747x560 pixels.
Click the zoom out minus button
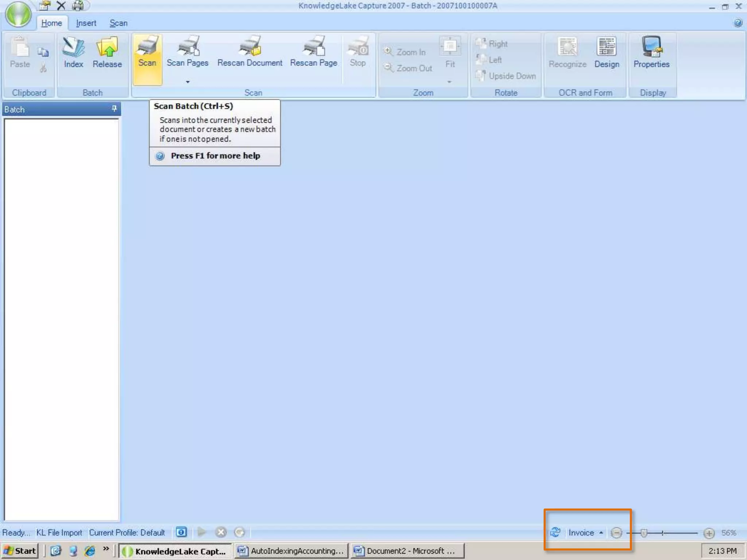coord(616,533)
